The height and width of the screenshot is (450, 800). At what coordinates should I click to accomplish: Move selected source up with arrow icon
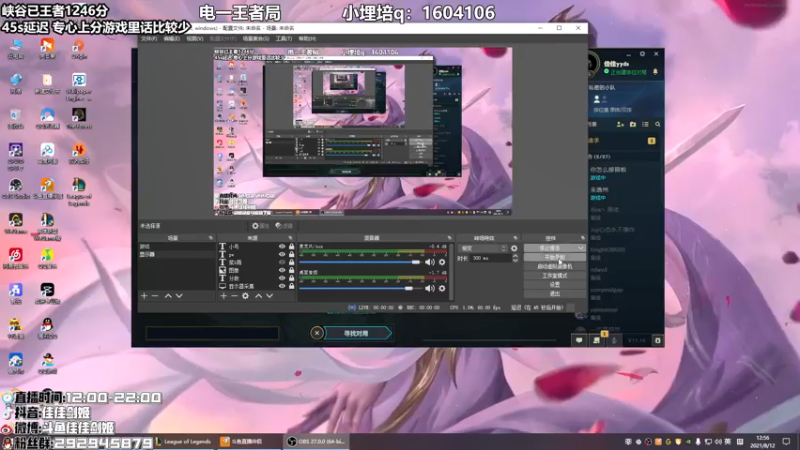(x=259, y=296)
